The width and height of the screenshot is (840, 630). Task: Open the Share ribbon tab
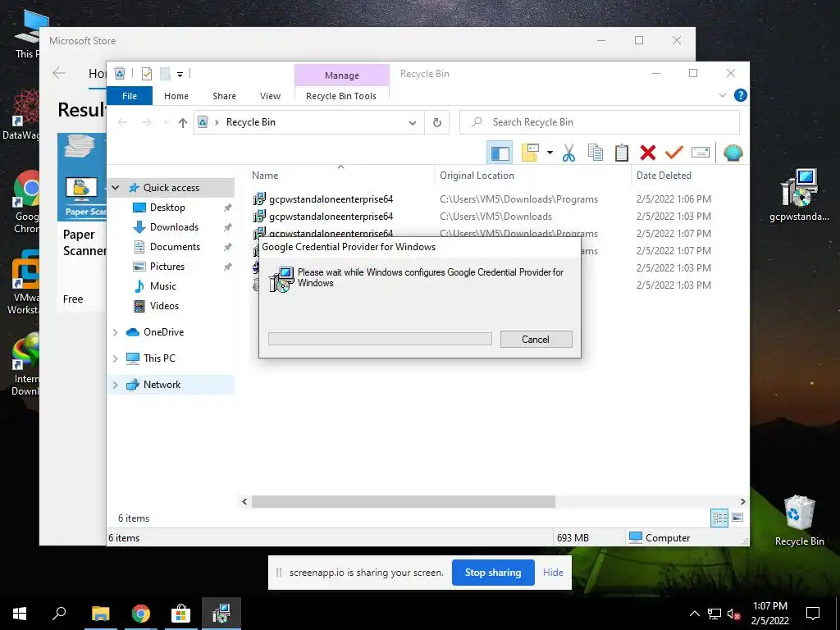click(224, 96)
